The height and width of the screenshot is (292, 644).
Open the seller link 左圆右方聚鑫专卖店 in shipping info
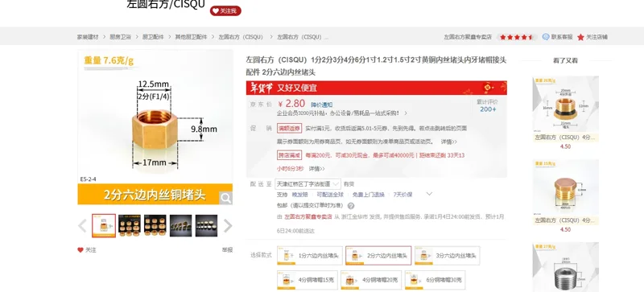308,217
